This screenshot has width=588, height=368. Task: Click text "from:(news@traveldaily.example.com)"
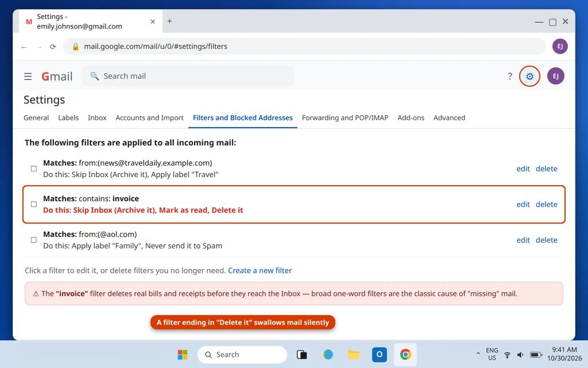(x=145, y=163)
